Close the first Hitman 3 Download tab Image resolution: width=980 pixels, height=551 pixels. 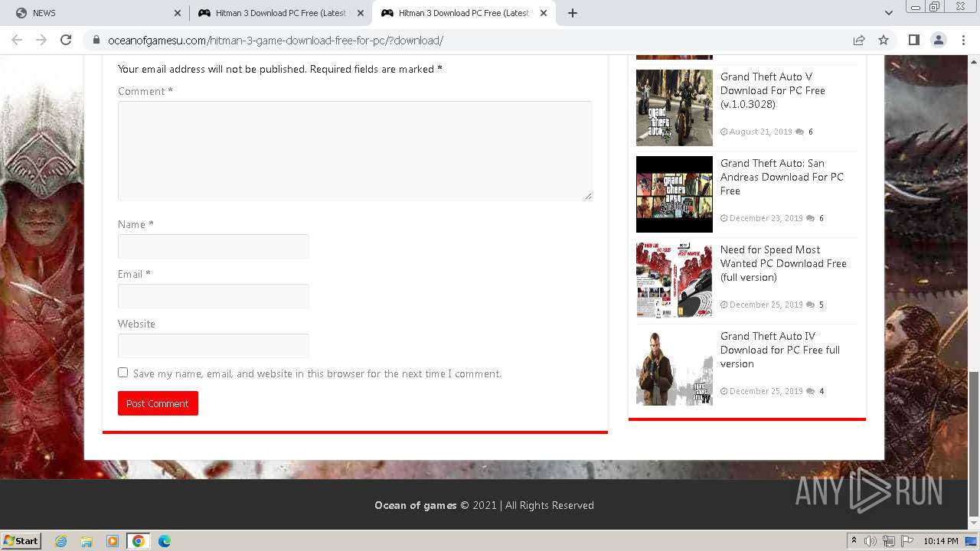(x=361, y=13)
